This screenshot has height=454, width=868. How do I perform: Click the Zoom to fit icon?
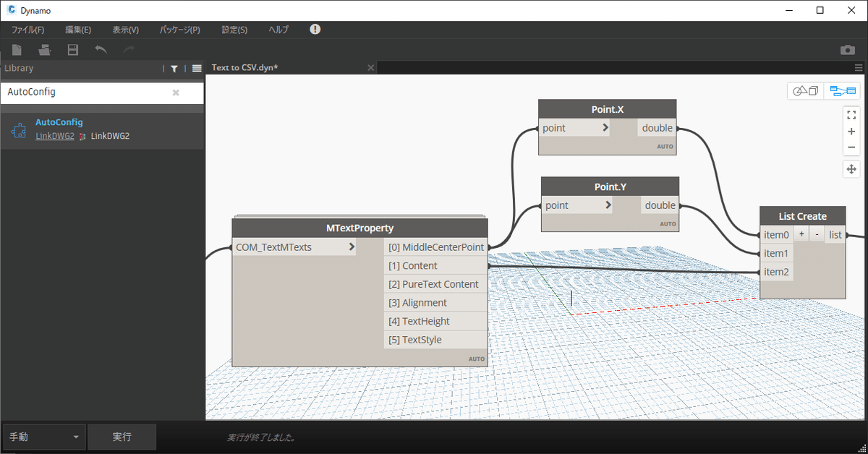click(851, 115)
